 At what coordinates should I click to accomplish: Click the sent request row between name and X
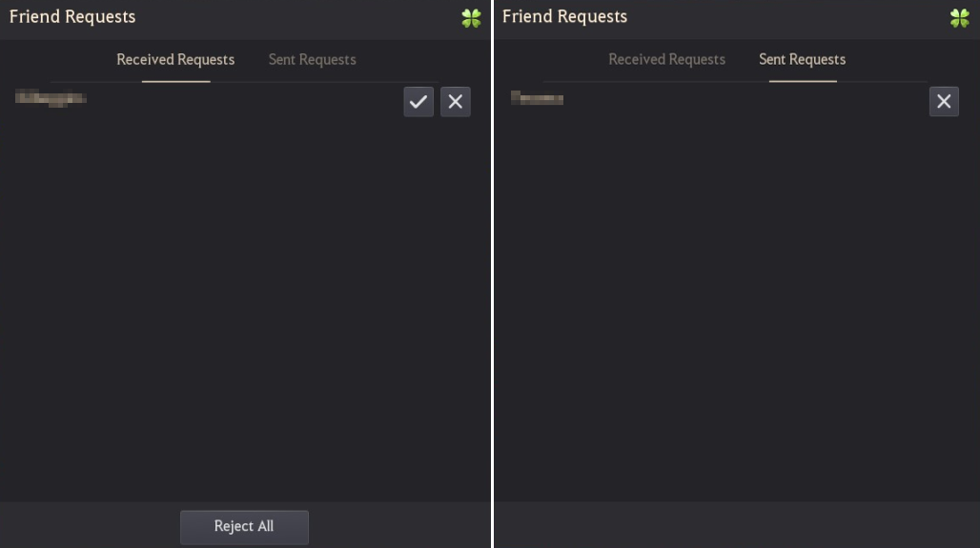coord(746,101)
